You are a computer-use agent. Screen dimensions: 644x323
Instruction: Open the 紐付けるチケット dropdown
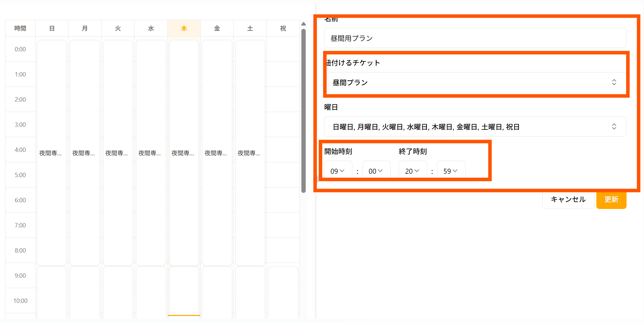[x=475, y=83]
